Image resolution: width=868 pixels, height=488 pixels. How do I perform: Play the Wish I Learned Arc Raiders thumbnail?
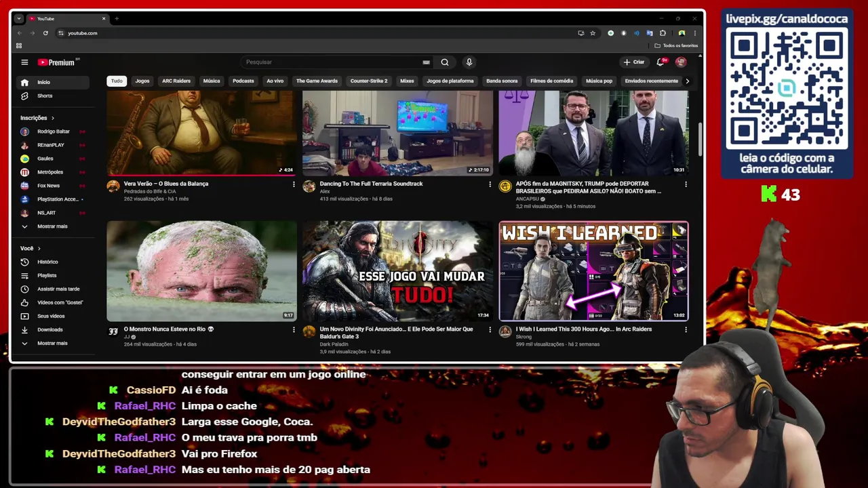[x=593, y=270]
